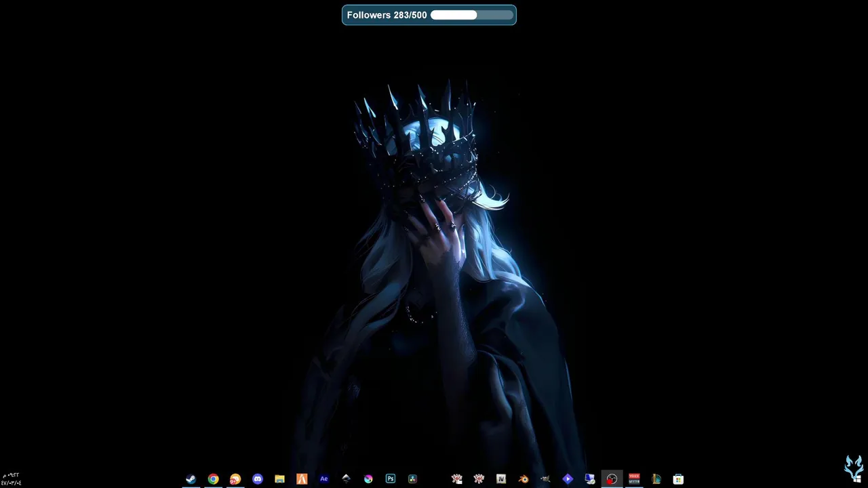Viewport: 868px width, 488px height.
Task: Click the blue deer logo in corner
Action: (x=854, y=468)
